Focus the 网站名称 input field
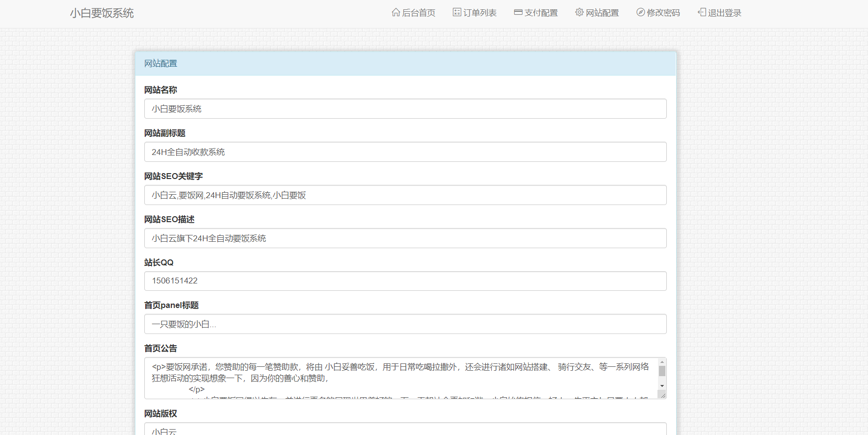The width and height of the screenshot is (868, 435). click(x=405, y=109)
